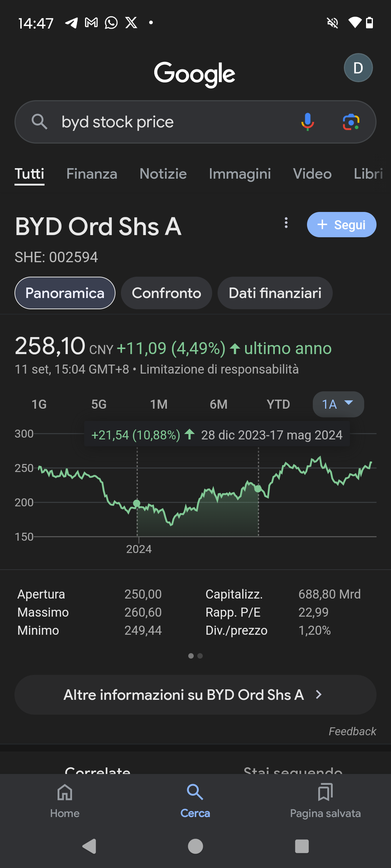Select the Panoramica chip
This screenshot has height=868, width=391.
point(65,293)
